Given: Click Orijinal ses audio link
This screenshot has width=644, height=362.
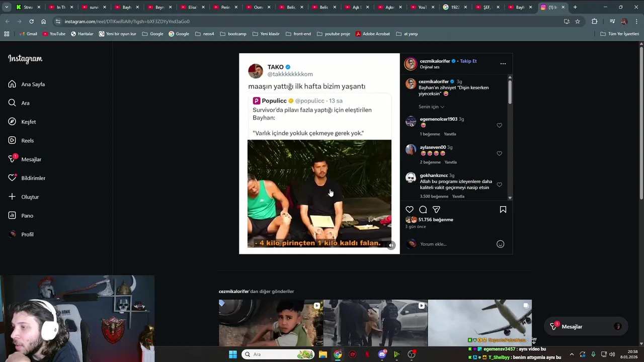Looking at the screenshot, I should [430, 67].
